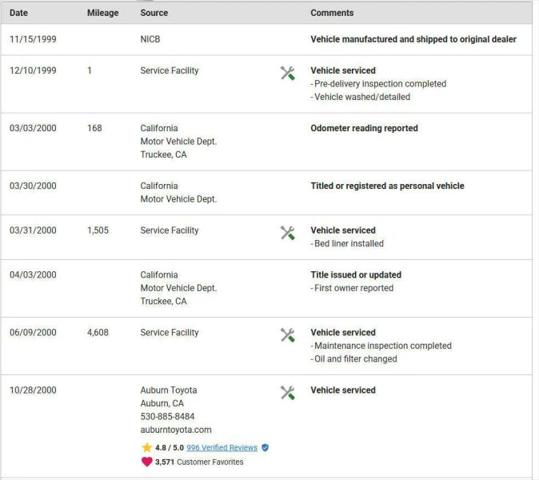Click the service wrench icon for 03/31/2000

[x=287, y=233]
